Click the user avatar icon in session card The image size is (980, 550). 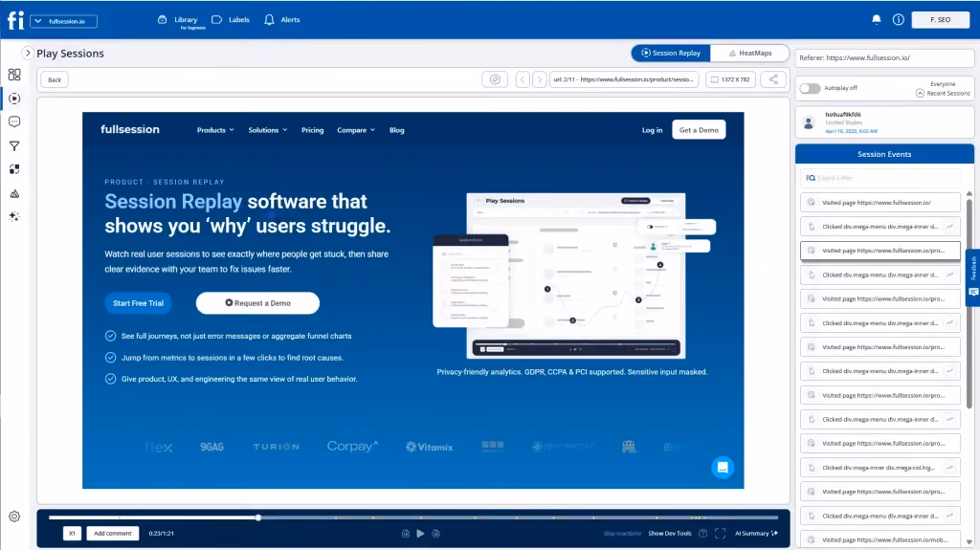pos(809,122)
